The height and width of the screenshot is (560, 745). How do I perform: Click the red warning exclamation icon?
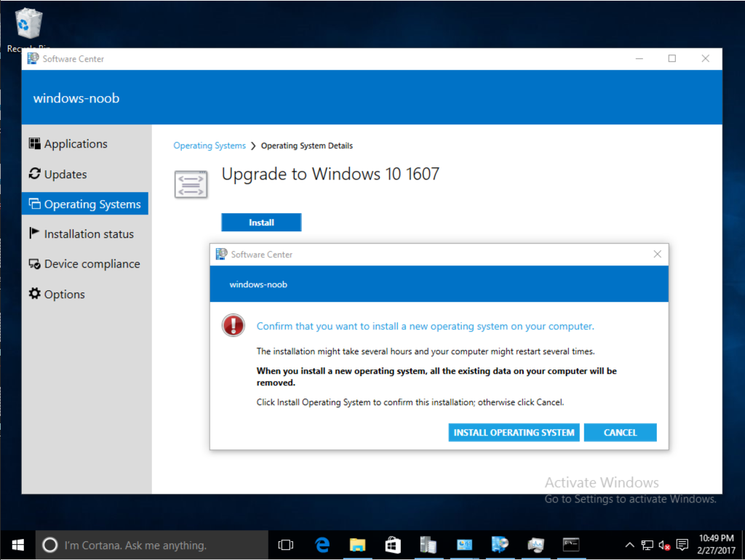click(234, 325)
